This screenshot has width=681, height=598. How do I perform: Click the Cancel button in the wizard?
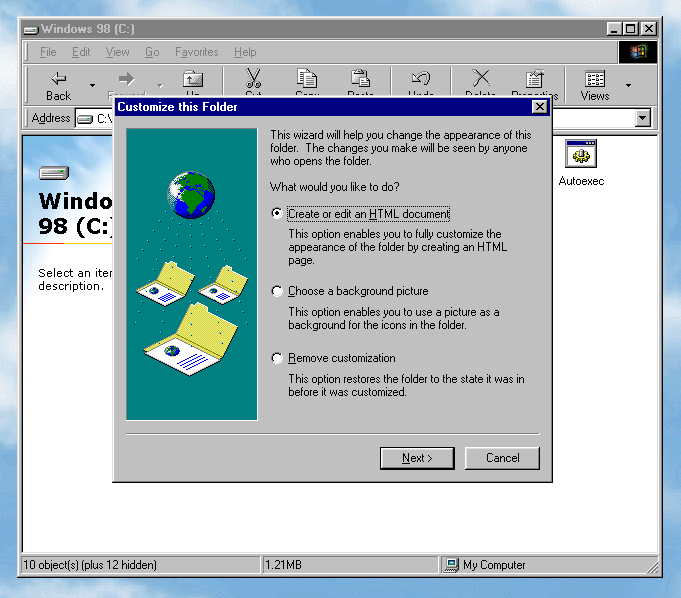[502, 458]
